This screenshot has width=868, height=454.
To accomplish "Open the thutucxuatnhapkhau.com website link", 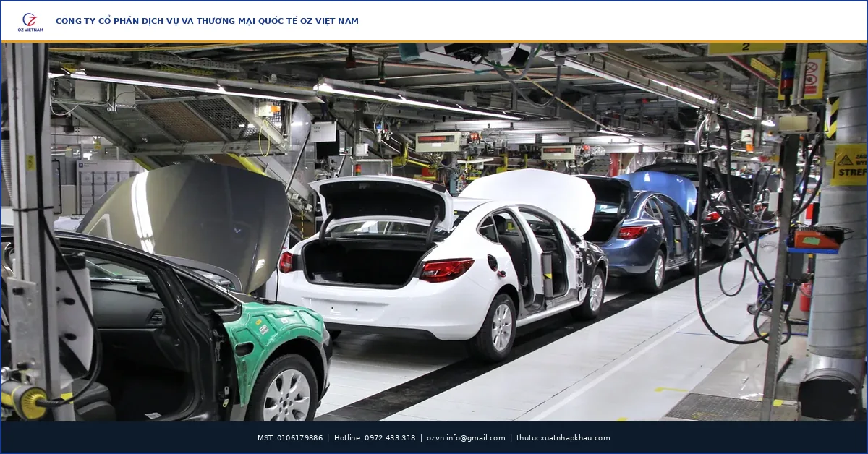I will click(x=563, y=438).
